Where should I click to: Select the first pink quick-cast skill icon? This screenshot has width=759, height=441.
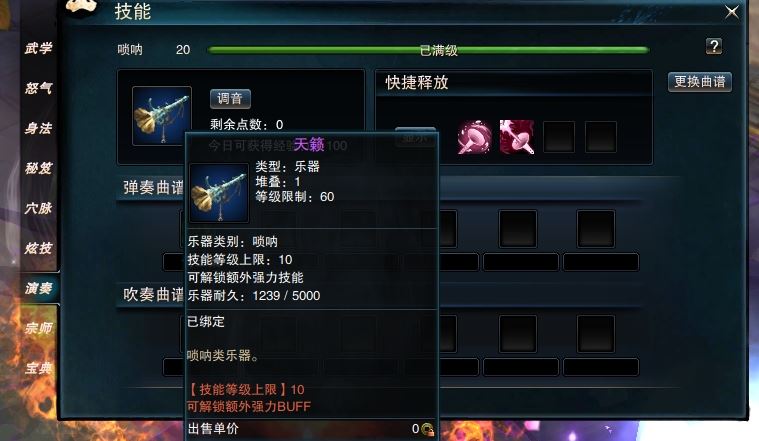click(x=474, y=137)
